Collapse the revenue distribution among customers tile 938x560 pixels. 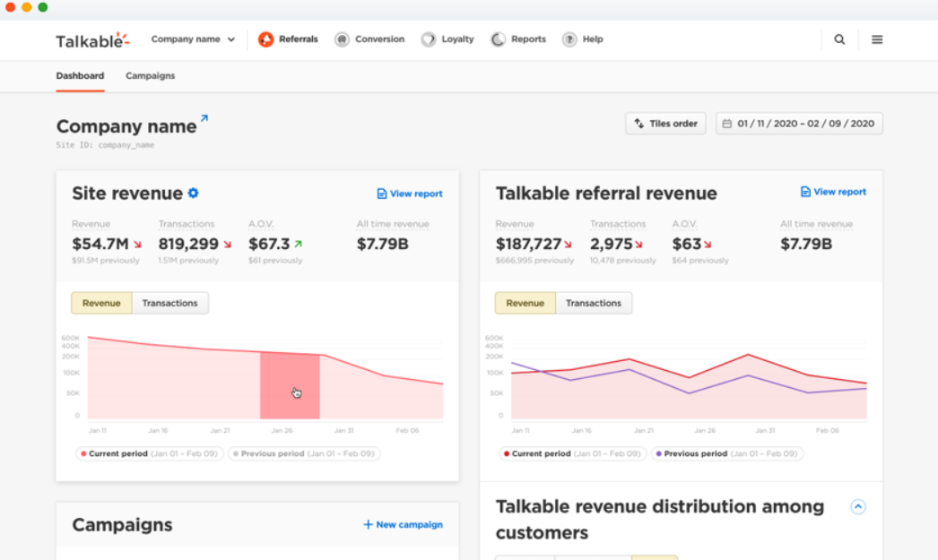coord(858,507)
